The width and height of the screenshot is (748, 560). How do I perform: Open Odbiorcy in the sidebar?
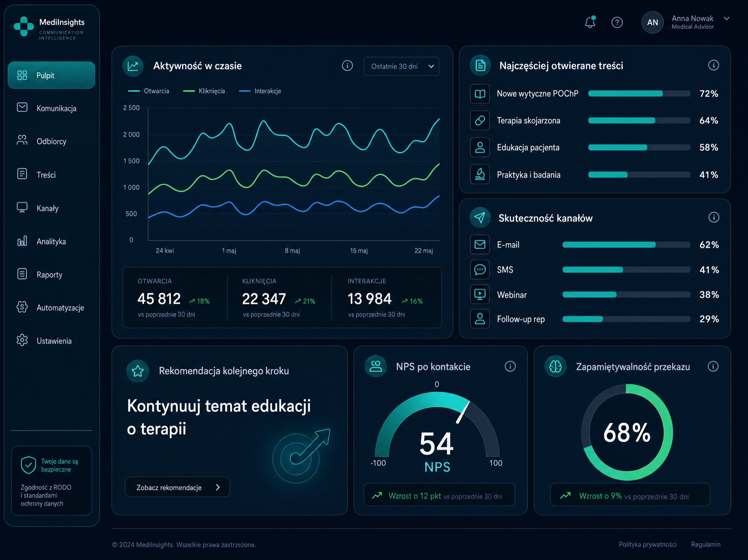coord(52,141)
